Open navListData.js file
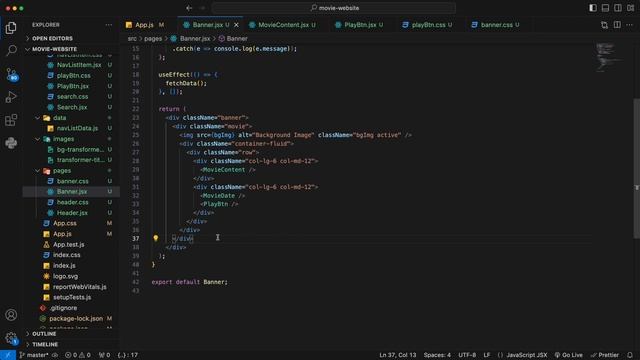The image size is (640, 360). [77, 129]
